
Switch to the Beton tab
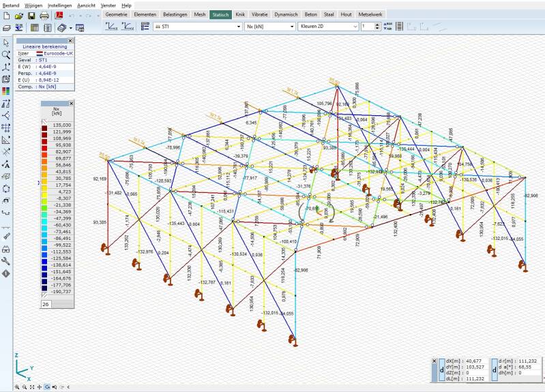tap(311, 14)
